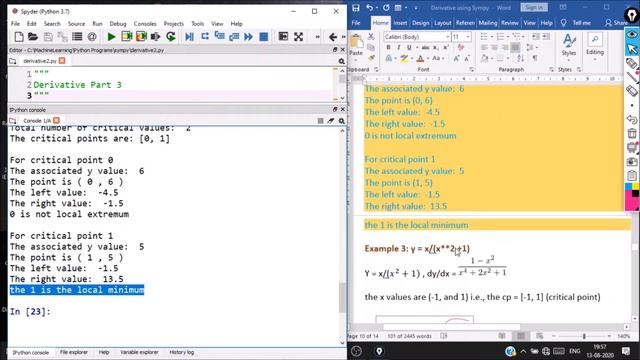Viewport: 640px width, 360px height.
Task: Toggle Subscript formatting in Word
Action: (436, 48)
